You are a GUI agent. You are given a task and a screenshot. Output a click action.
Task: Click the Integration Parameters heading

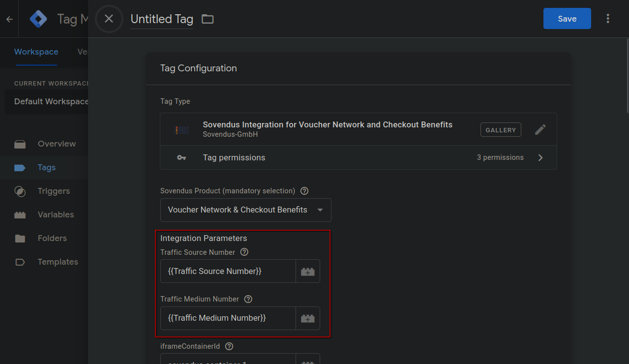204,239
